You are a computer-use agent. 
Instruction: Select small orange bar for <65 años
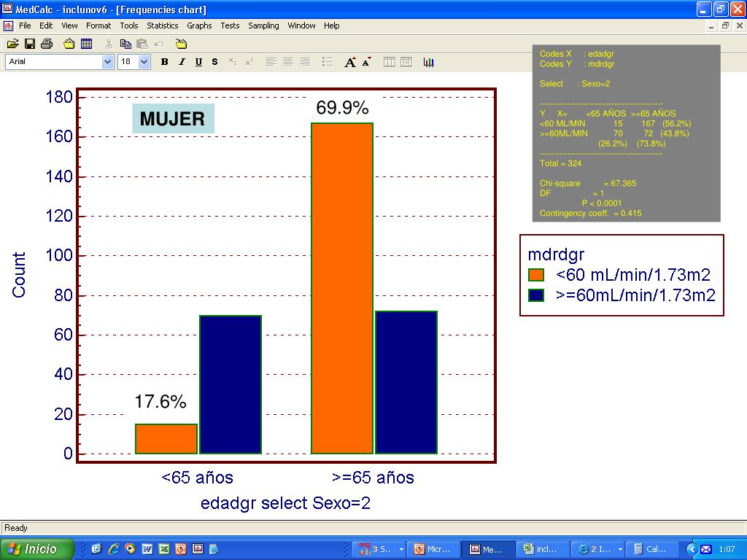166,438
